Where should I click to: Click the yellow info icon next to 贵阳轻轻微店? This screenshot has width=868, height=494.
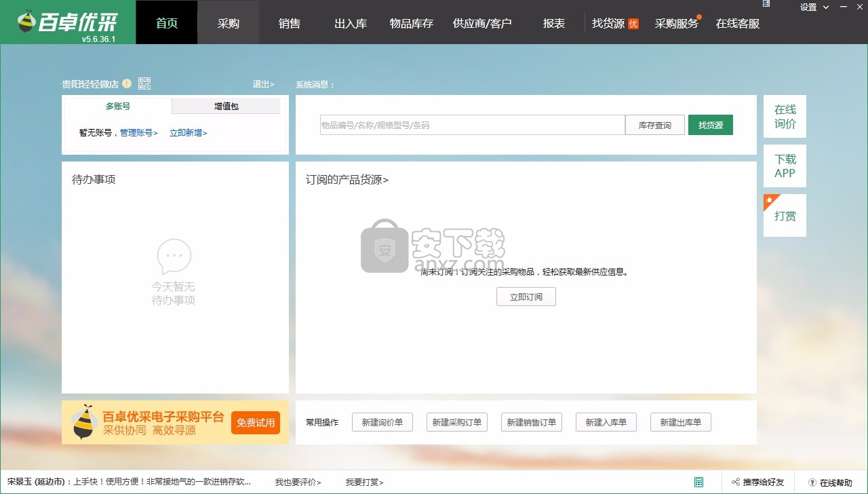click(127, 84)
